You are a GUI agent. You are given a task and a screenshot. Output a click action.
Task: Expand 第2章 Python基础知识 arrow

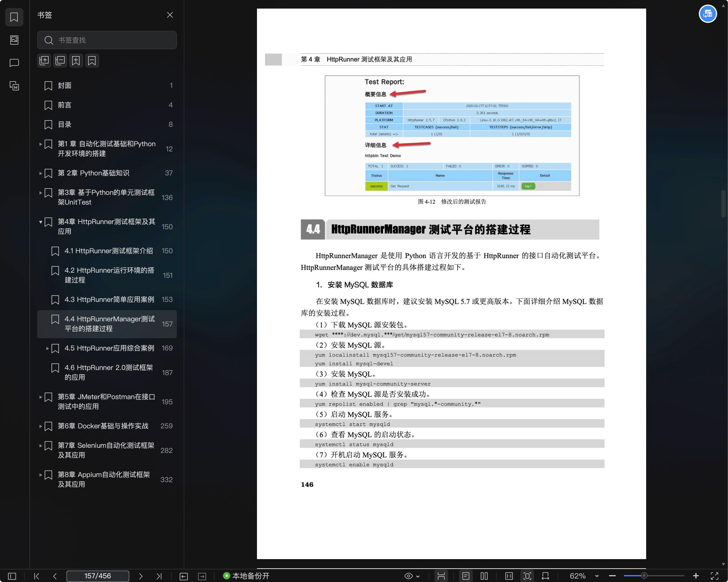pyautogui.click(x=41, y=173)
